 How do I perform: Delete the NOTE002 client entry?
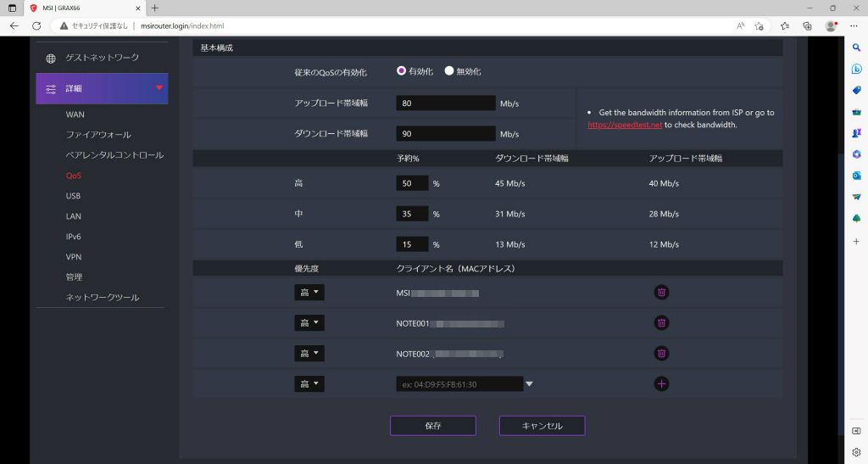click(661, 353)
